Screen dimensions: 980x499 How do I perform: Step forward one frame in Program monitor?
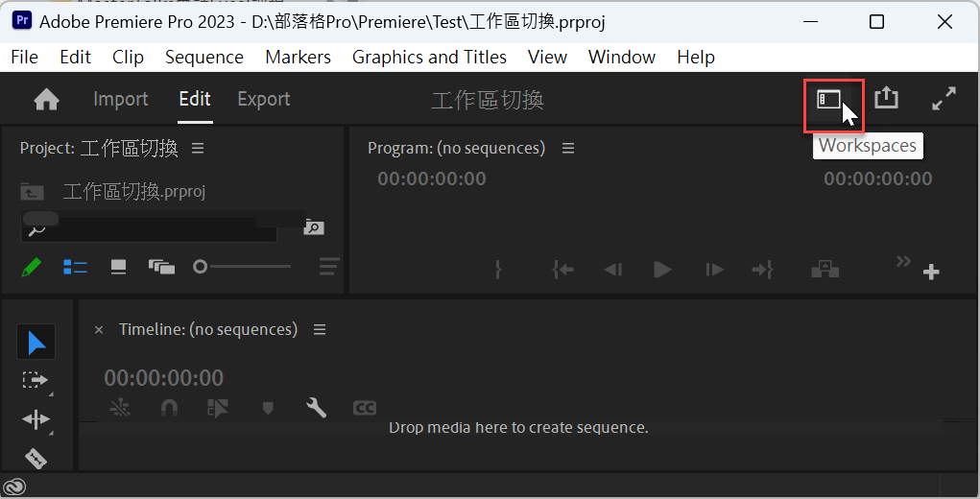click(x=714, y=270)
